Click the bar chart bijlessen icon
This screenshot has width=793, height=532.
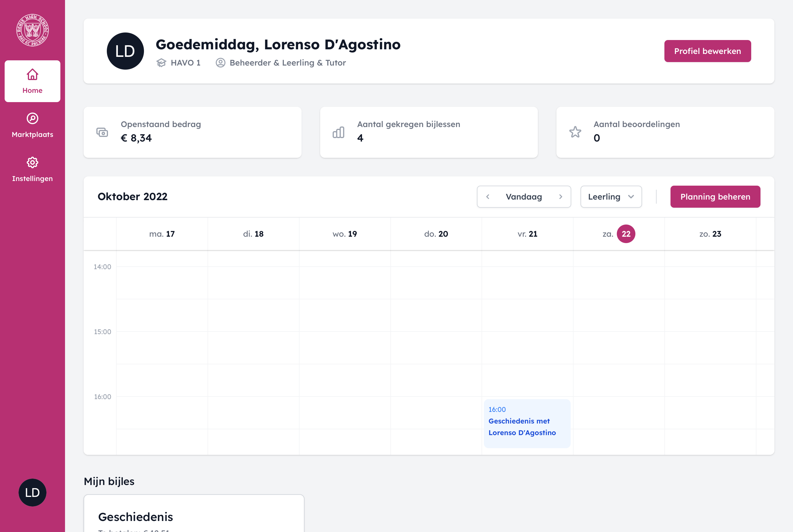(338, 132)
